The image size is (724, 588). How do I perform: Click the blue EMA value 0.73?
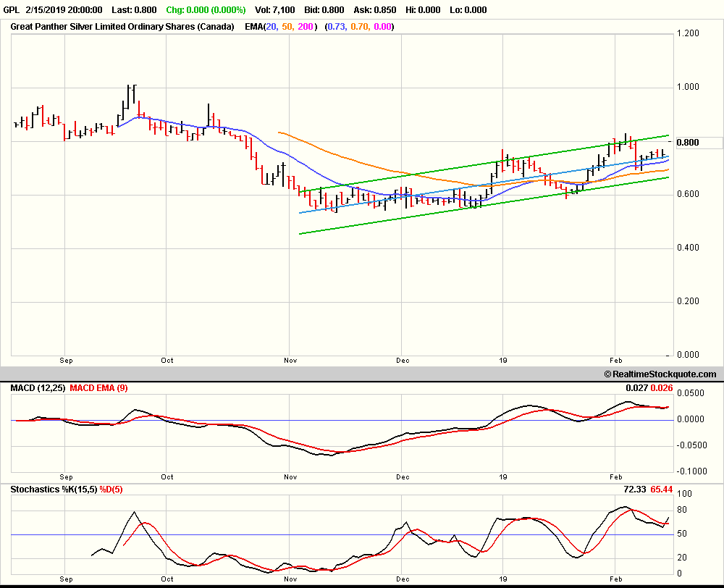(x=337, y=26)
